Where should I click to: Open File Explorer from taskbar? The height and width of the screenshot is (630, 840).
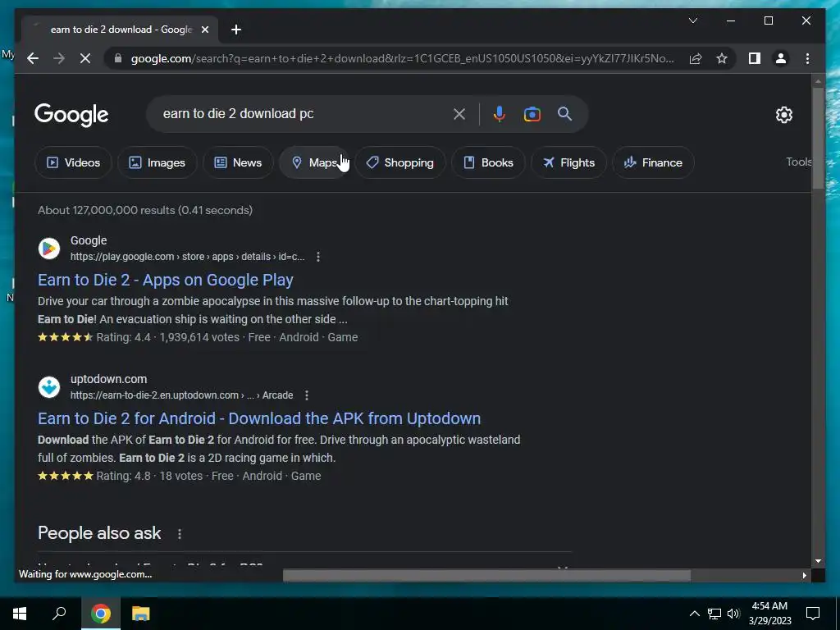coord(141,614)
